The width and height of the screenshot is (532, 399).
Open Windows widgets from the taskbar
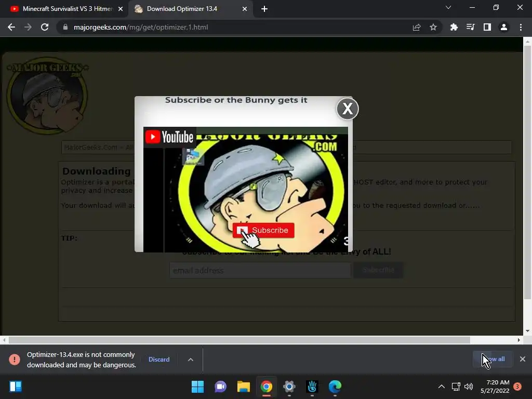tap(16, 387)
